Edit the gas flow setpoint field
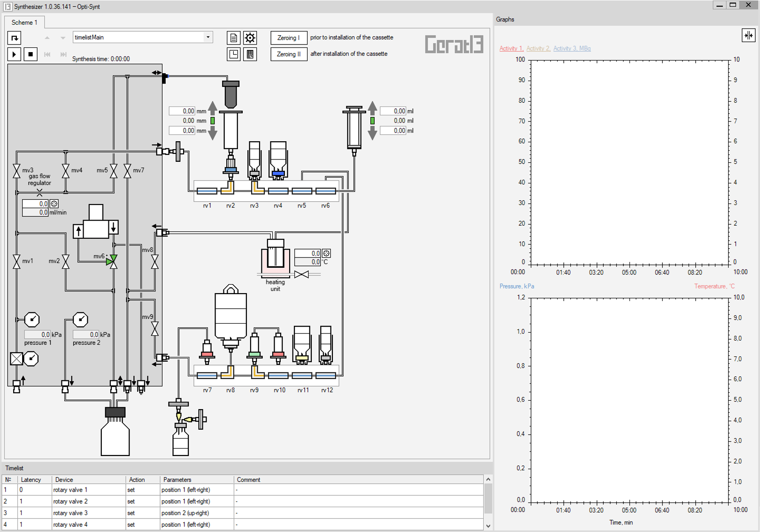Viewport: 760px width, 532px height. coord(35,204)
